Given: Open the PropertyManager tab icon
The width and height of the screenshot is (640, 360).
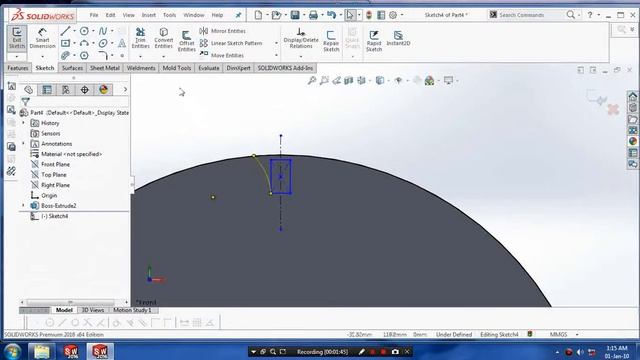Looking at the screenshot, I should pyautogui.click(x=47, y=89).
